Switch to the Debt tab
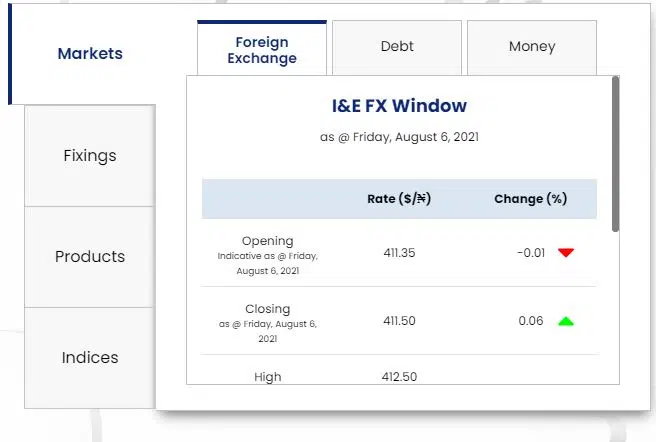The width and height of the screenshot is (656, 442). tap(397, 46)
